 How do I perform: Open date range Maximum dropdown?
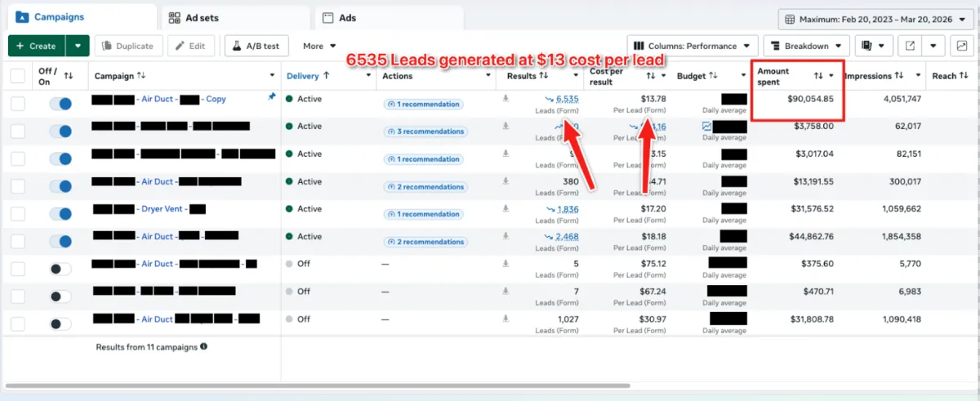875,18
